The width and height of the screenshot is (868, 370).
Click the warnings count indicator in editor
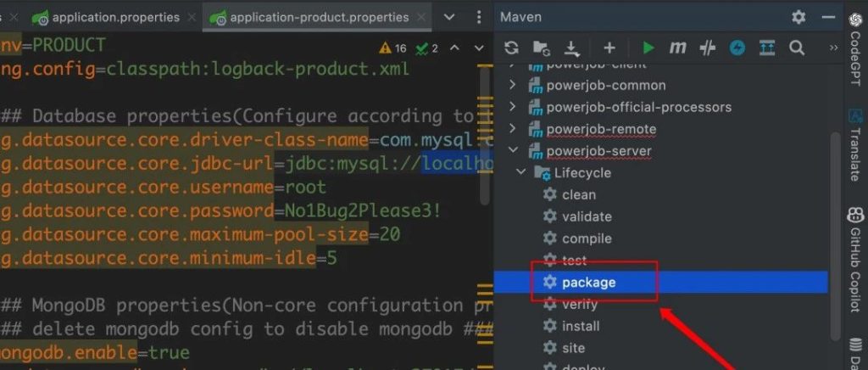(393, 48)
